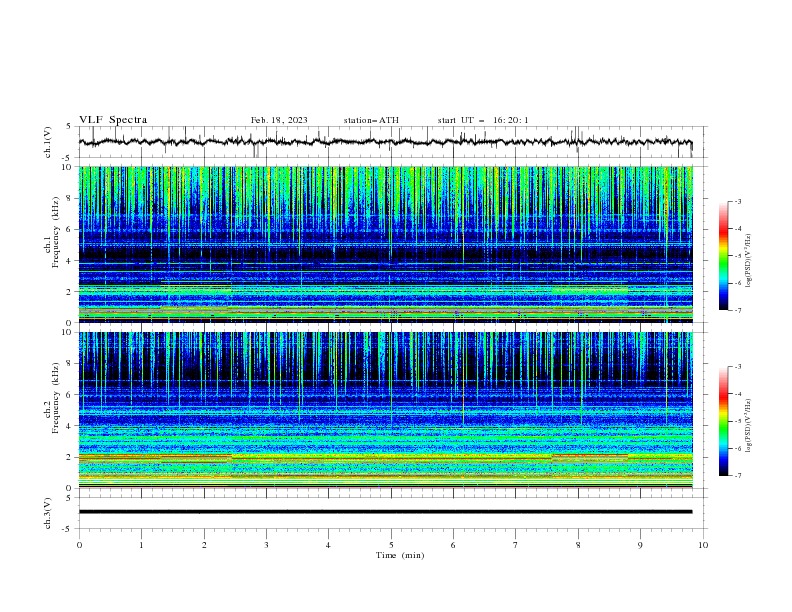Screen dimensions: 792x612
Task: Click the "-3" tick on the lower colorbar
Action: (x=737, y=367)
